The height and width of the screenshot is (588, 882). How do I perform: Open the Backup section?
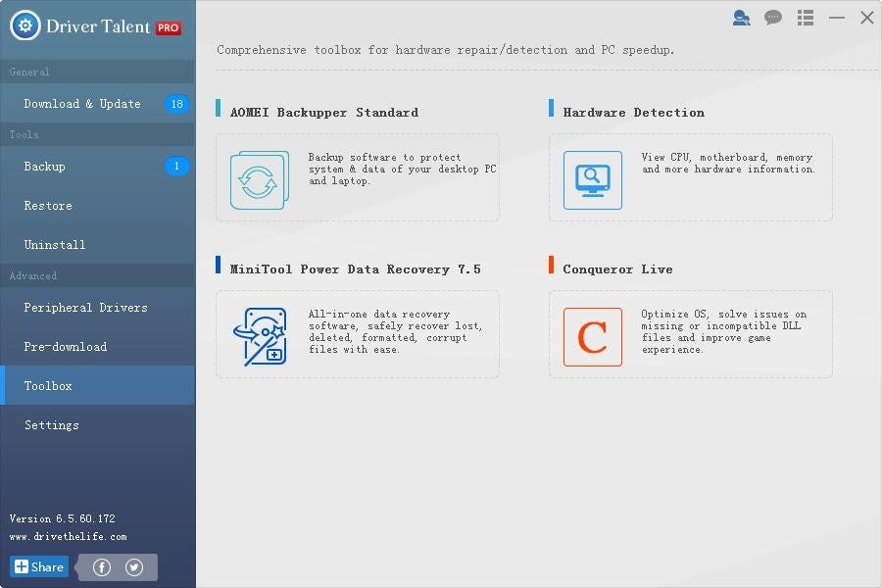tap(97, 166)
